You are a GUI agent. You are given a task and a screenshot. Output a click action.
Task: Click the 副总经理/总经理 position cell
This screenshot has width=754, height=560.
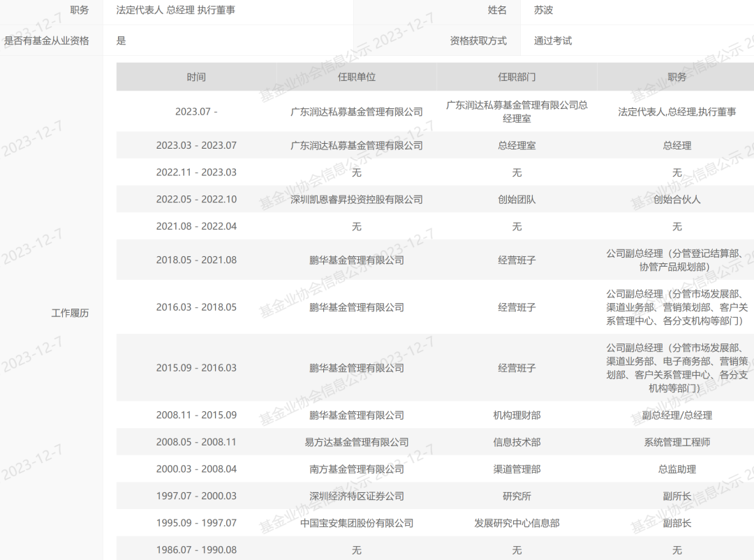point(677,415)
